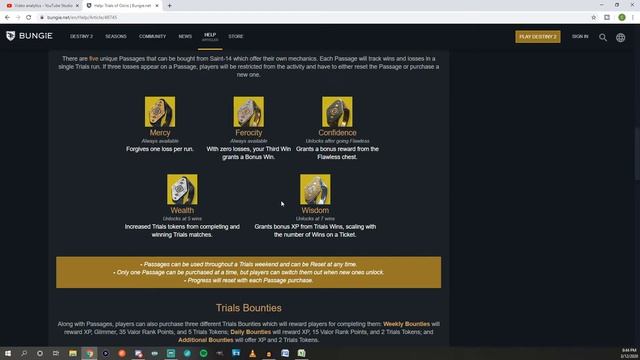Click the Wisdom passage icon
The image size is (640, 360).
coord(315,189)
